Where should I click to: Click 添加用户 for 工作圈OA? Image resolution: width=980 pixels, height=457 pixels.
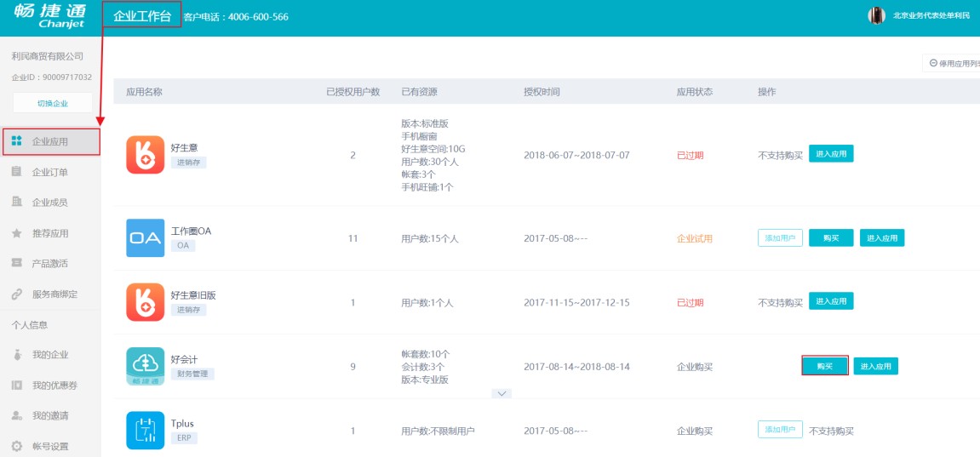point(780,238)
